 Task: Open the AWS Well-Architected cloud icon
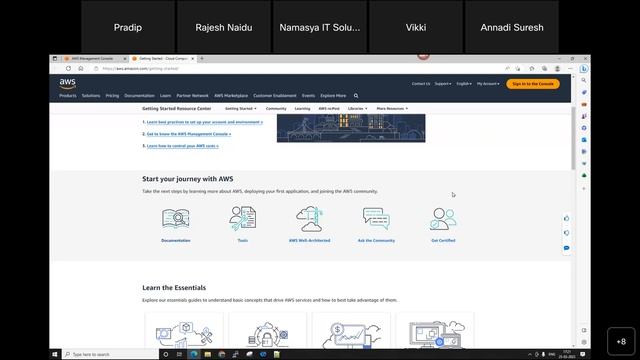click(309, 219)
